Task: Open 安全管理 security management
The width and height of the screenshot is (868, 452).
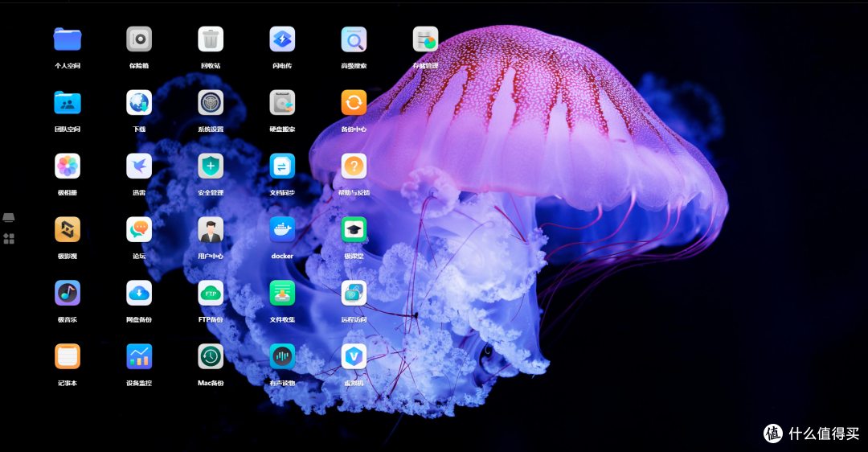Action: click(211, 166)
